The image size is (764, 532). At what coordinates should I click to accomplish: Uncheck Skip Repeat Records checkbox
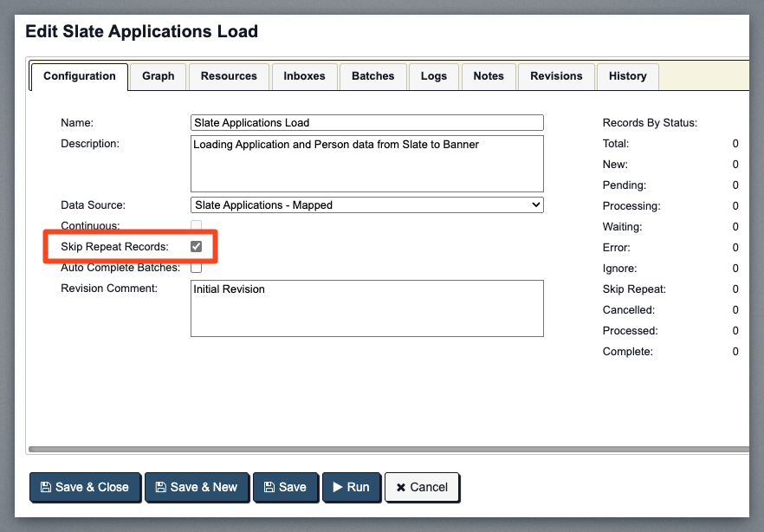[197, 247]
